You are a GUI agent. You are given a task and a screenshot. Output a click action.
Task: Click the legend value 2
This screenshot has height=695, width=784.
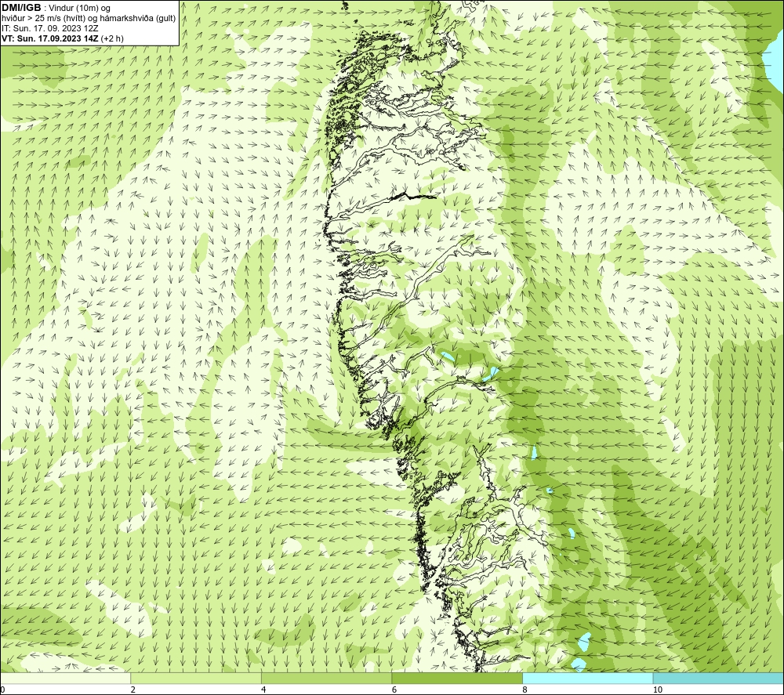[133, 690]
